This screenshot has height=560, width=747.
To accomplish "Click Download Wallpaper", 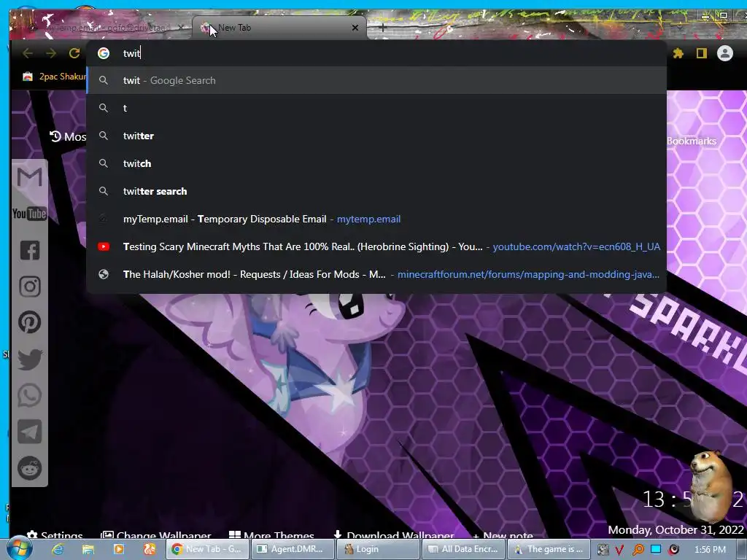I will pyautogui.click(x=394, y=534).
